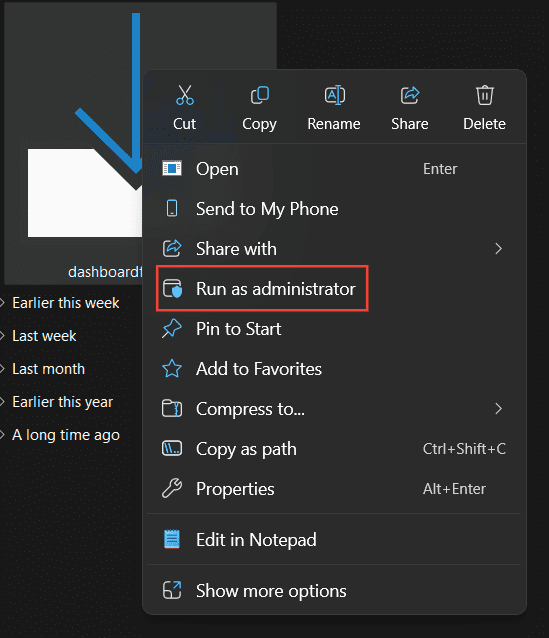Click the phone icon beside Send to My Phone
This screenshot has height=638, width=549.
point(172,208)
